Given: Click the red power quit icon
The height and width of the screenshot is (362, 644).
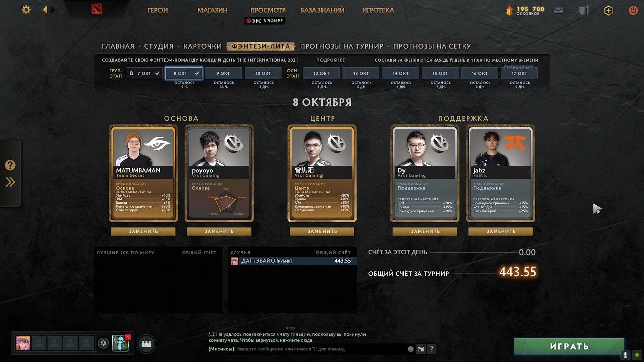Looking at the screenshot, I should (x=633, y=10).
